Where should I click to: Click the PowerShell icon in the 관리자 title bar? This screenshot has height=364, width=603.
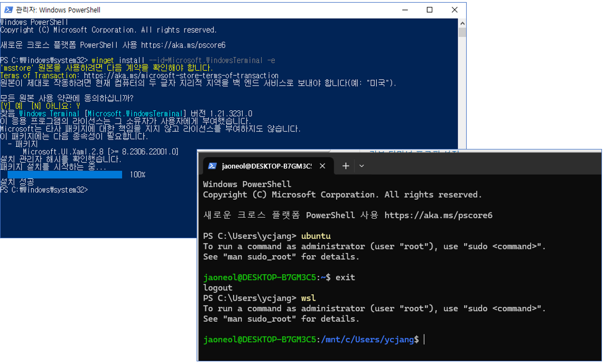tap(8, 10)
